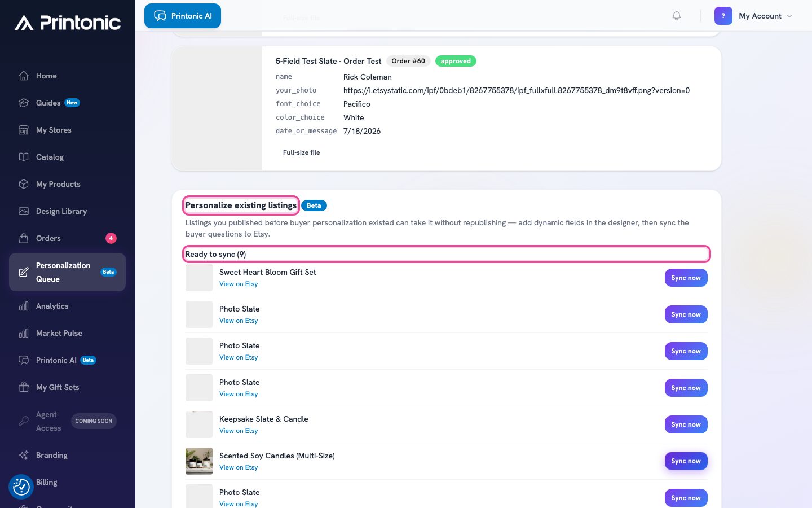This screenshot has height=508, width=812.
Task: Click Sweet Heart Bloom Gift Set thumbnail placeholder
Action: coord(199,278)
